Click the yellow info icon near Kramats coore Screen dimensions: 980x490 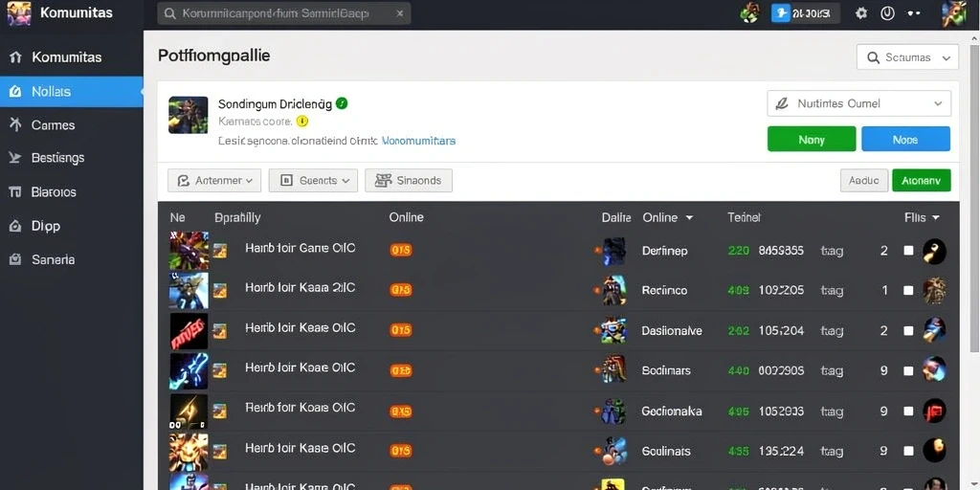coord(301,122)
